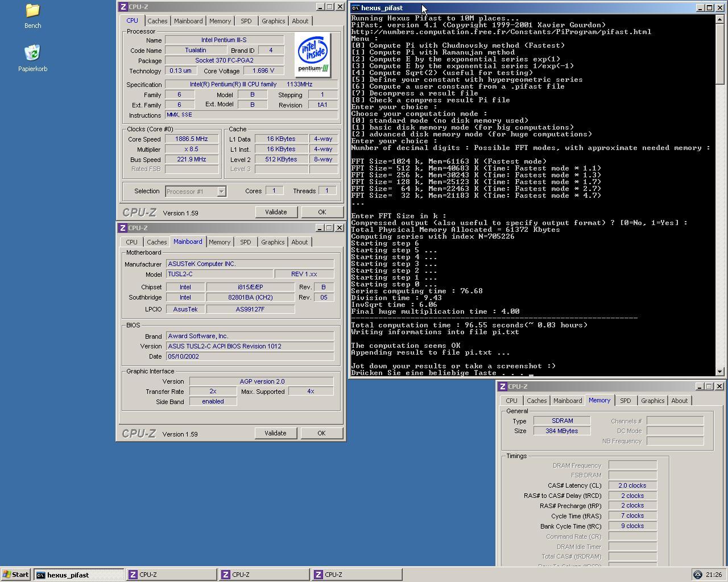Click the 384 MBytes memory size field
The height and width of the screenshot is (582, 728).
(562, 431)
